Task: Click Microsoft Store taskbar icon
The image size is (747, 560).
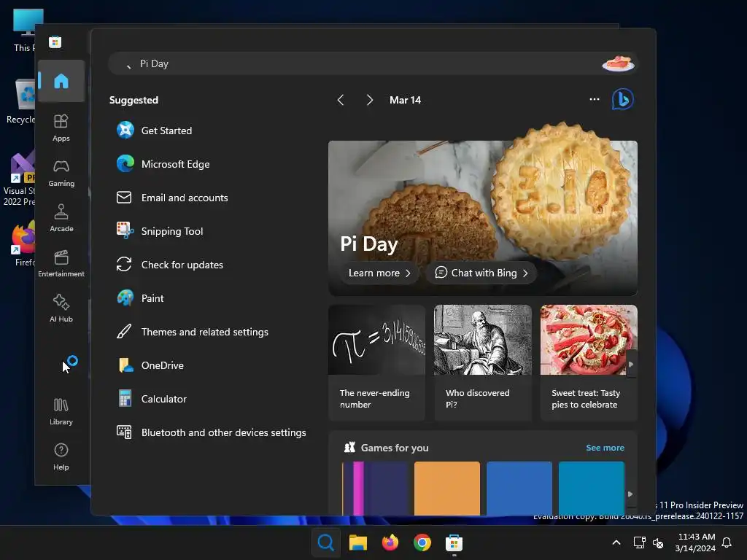Action: pos(454,542)
